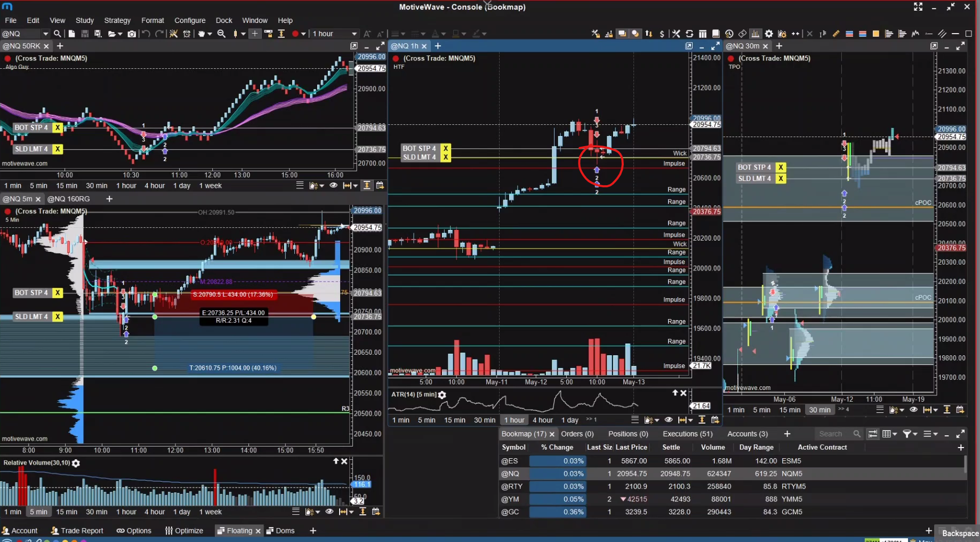
Task: Undo the last action
Action: pos(146,34)
